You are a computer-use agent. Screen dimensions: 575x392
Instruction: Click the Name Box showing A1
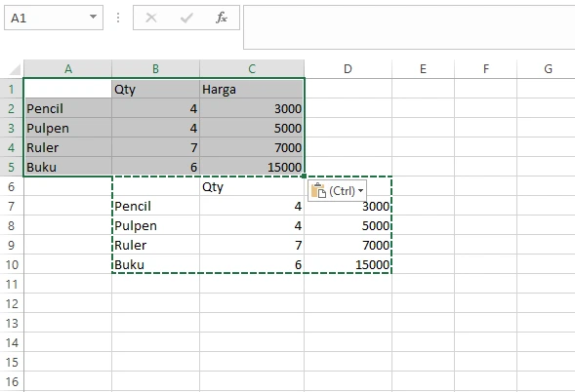pyautogui.click(x=54, y=18)
